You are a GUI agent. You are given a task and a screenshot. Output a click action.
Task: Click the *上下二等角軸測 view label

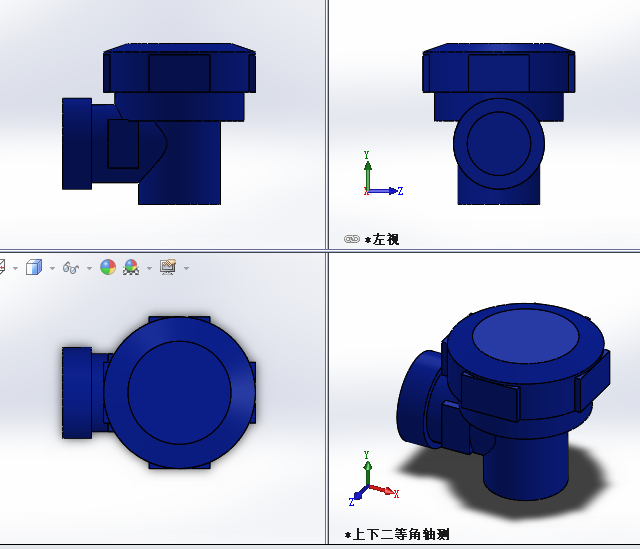pyautogui.click(x=397, y=534)
